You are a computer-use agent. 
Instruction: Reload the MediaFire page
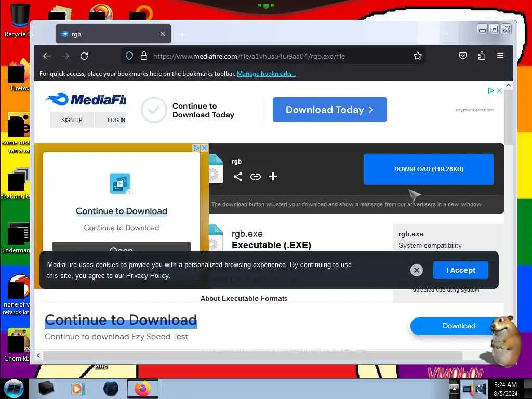[x=84, y=56]
